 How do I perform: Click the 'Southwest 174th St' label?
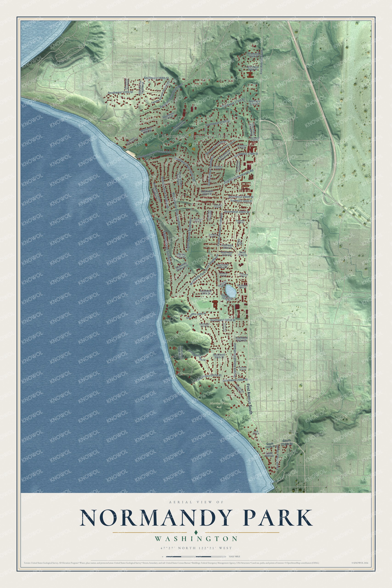click(x=217, y=123)
